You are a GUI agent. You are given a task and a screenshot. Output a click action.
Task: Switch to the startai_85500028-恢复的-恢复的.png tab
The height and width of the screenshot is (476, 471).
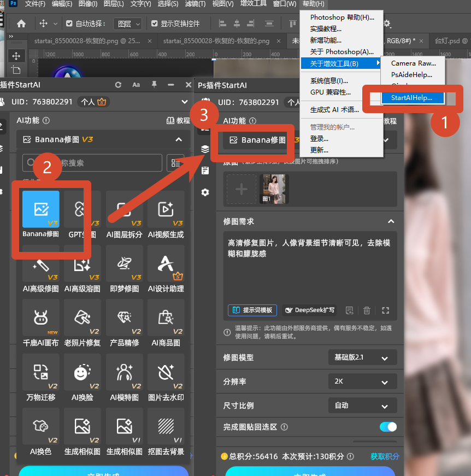(216, 41)
